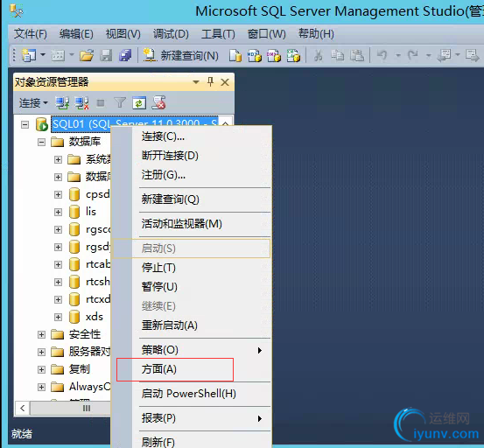Pin the 对象资源管理器 panel

coord(211,81)
